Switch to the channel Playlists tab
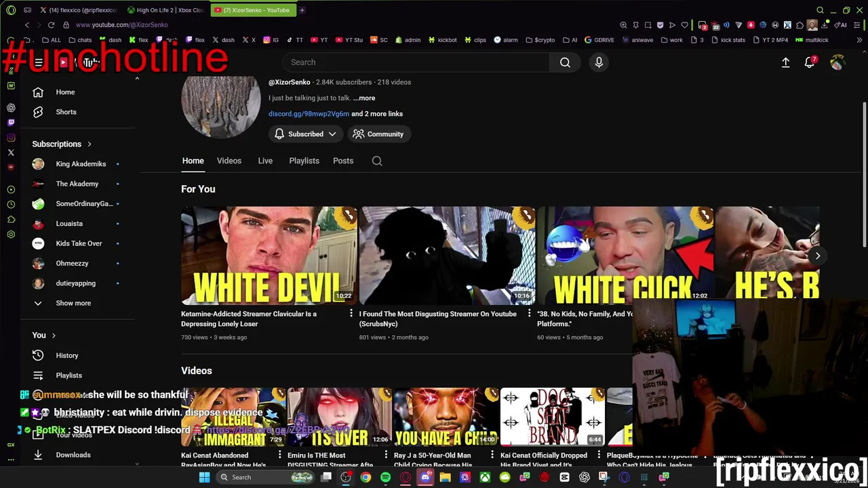Screen dimensions: 868x488 (304, 161)
